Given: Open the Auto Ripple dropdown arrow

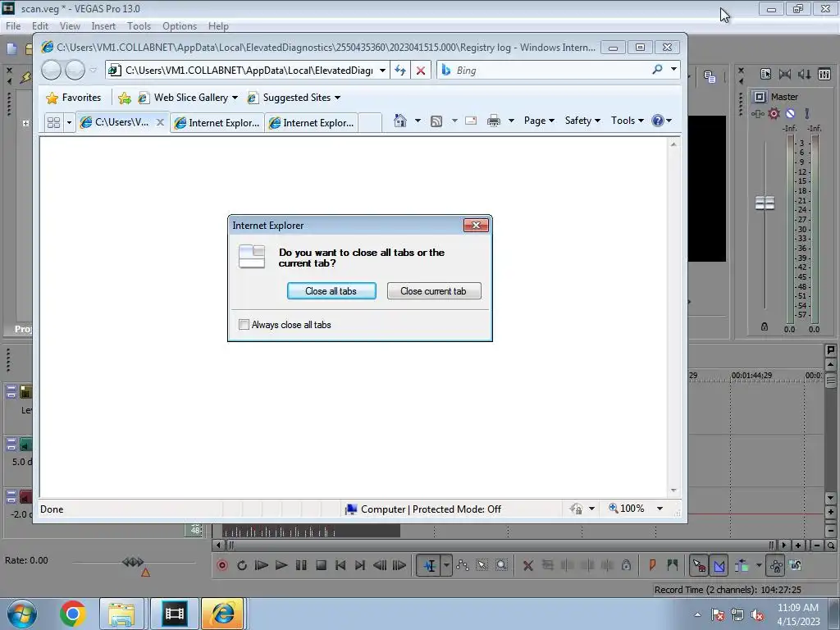Looking at the screenshot, I should pos(759,565).
